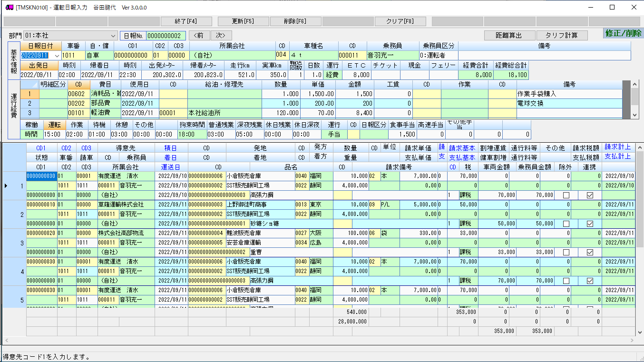Viewport: 644px width, 362px height.
Task: Click the truck app icon in title bar
Action: coord(9,7)
